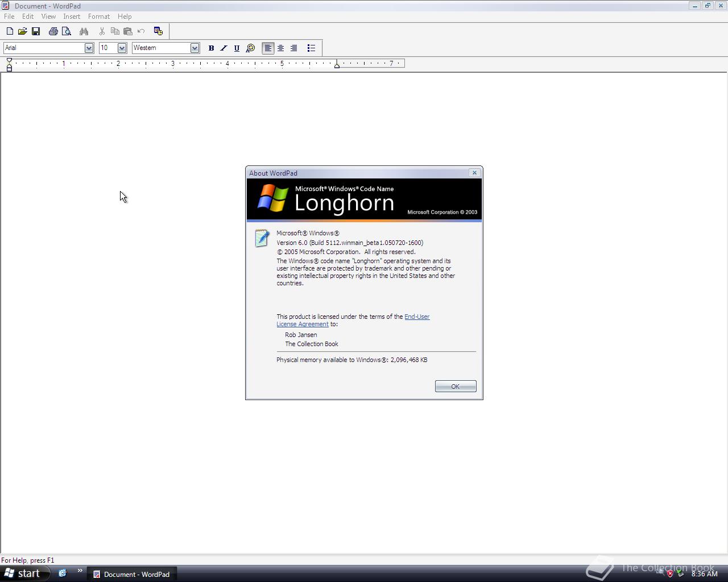Click the physical memory available text
This screenshot has width=728, height=582.
click(x=352, y=360)
